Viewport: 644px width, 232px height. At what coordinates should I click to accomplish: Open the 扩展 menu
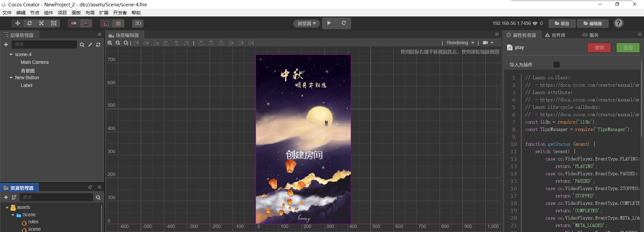tap(104, 13)
